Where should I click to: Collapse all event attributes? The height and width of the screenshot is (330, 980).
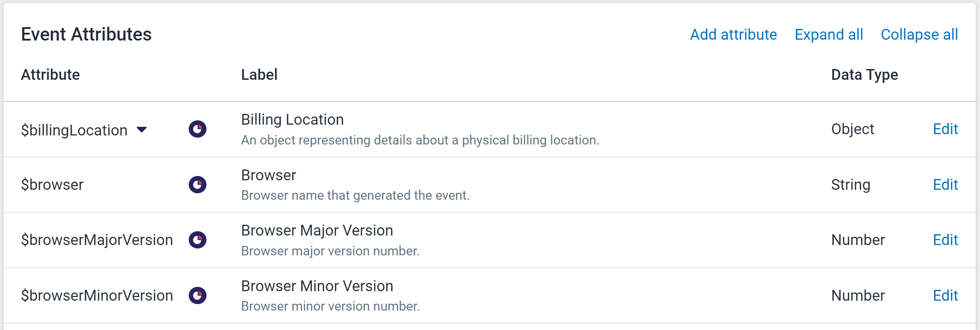click(x=919, y=35)
